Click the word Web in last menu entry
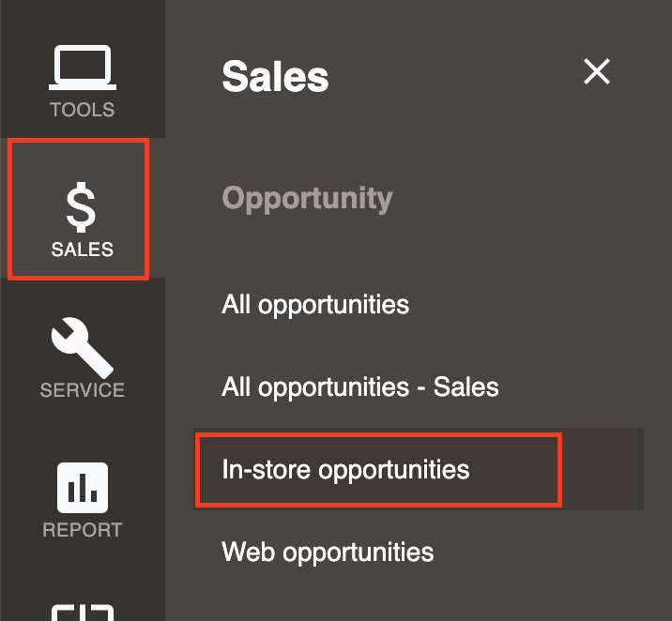Screen dimensions: 672x621 [248, 552]
